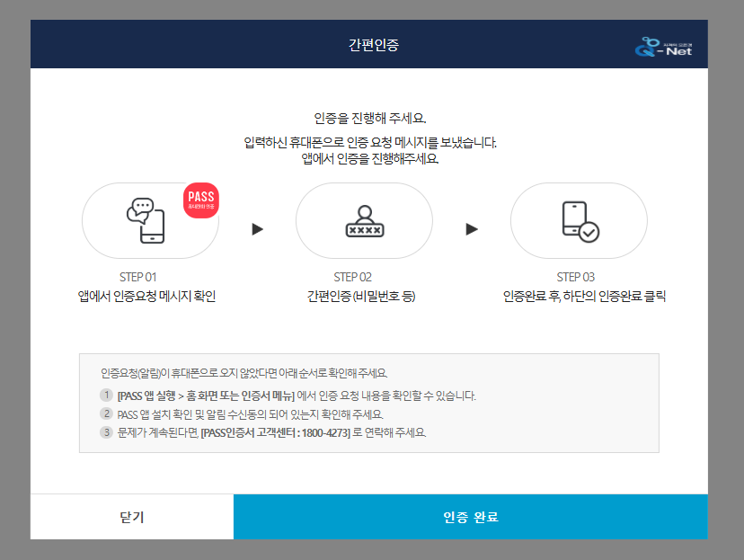Click the text 간편인증 (비밀번호 등)
744x560 pixels.
pos(361,296)
